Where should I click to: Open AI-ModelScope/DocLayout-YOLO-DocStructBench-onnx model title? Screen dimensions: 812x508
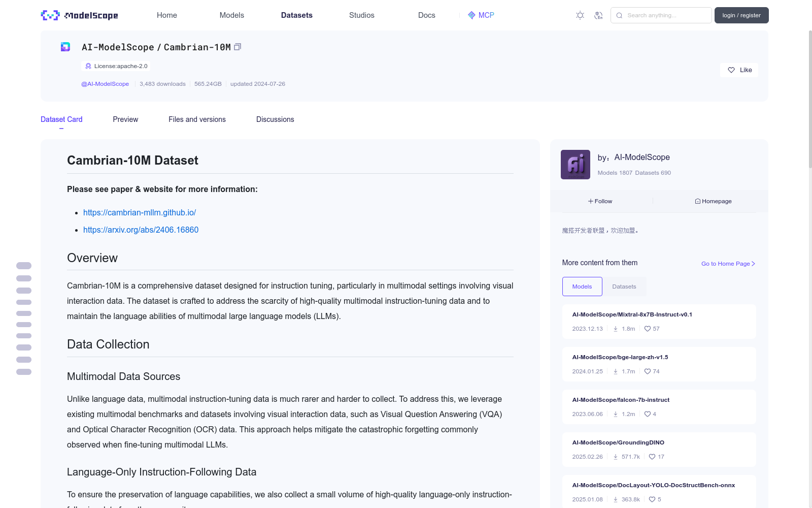click(x=654, y=485)
